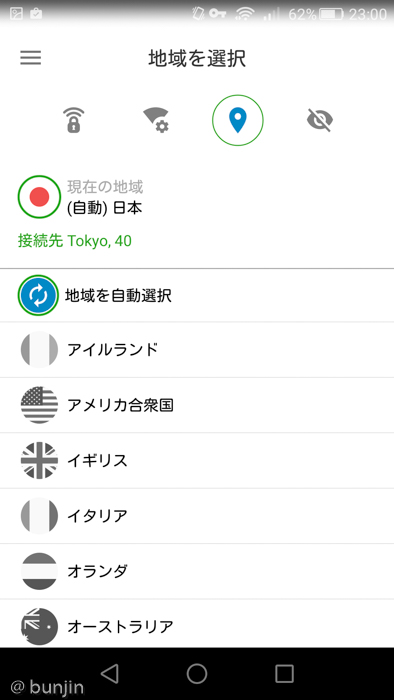Select イギリス as region
This screenshot has width=394, height=700.
[x=197, y=460]
